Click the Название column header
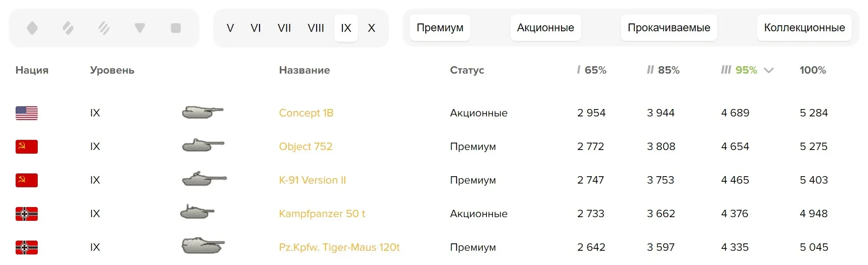 point(304,70)
